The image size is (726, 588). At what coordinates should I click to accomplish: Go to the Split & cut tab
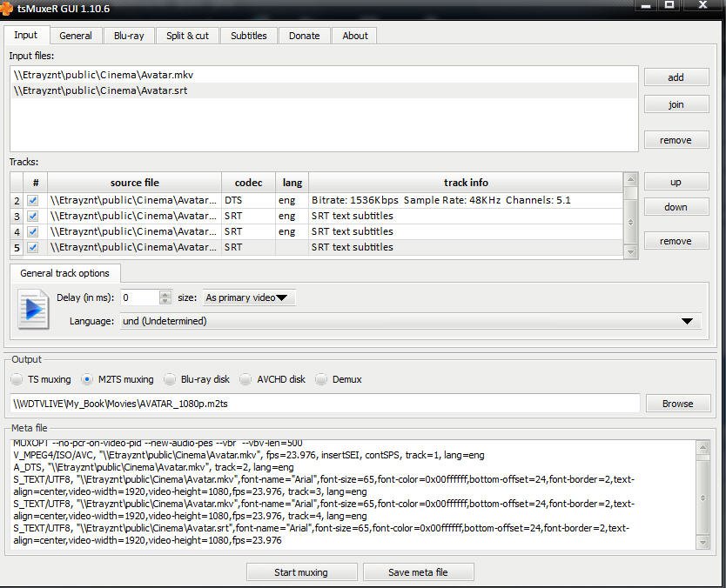pos(187,36)
